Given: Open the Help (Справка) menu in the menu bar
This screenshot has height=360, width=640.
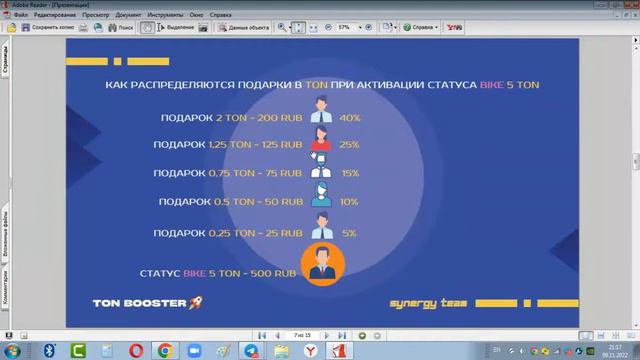Looking at the screenshot, I should 220,15.
